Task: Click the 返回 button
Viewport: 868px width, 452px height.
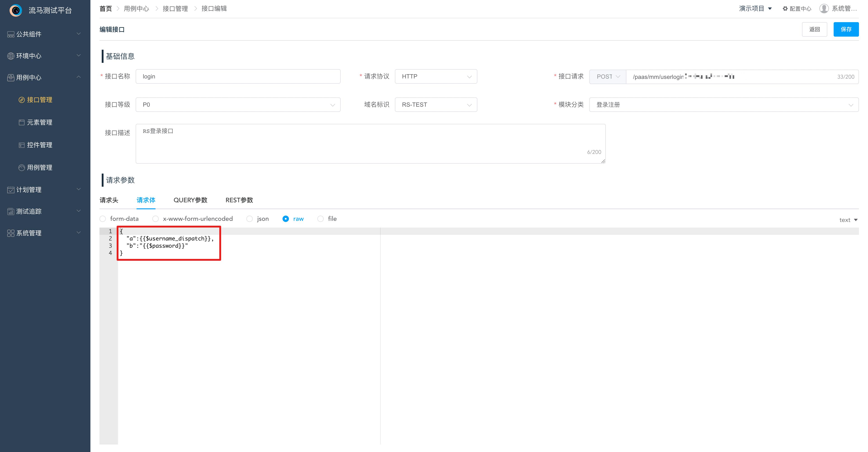Action: pyautogui.click(x=814, y=29)
